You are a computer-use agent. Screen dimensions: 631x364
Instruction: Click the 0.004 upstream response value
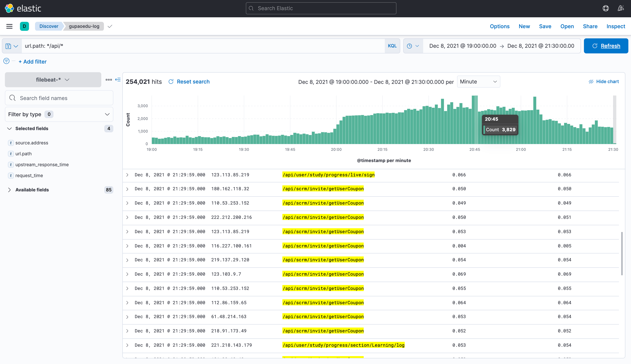[459, 246]
